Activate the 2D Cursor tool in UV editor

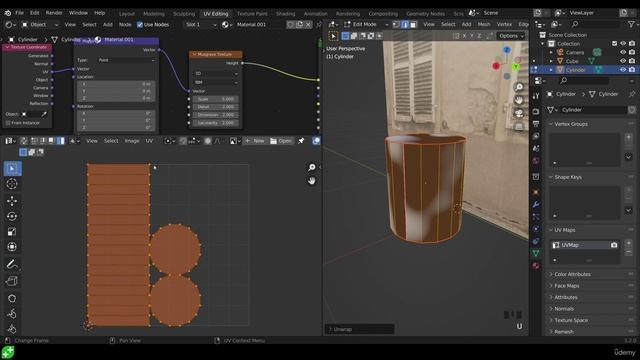point(12,184)
